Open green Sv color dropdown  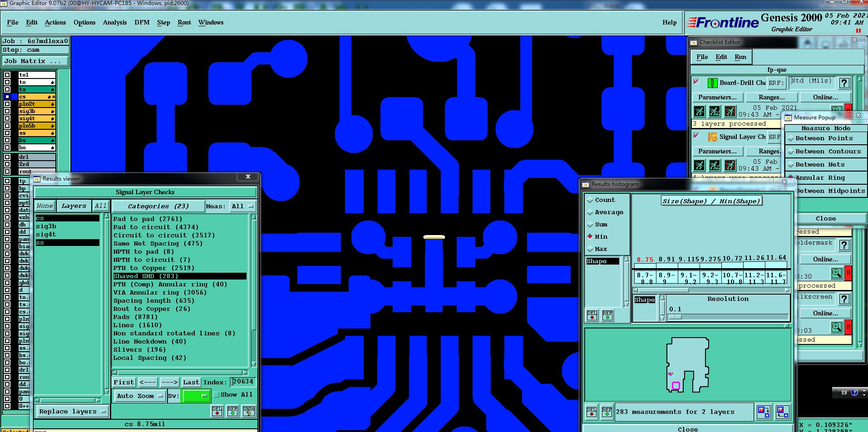(196, 396)
